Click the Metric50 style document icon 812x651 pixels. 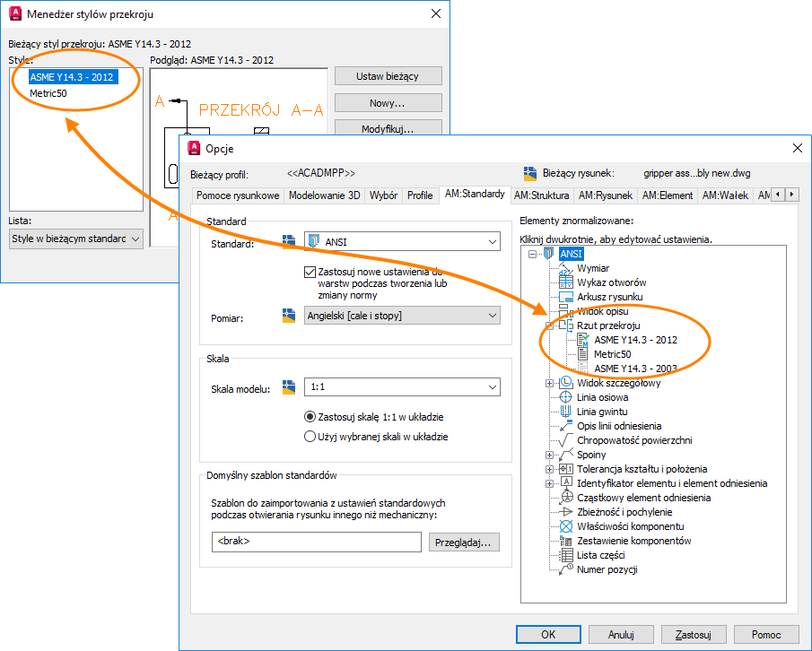point(583,354)
